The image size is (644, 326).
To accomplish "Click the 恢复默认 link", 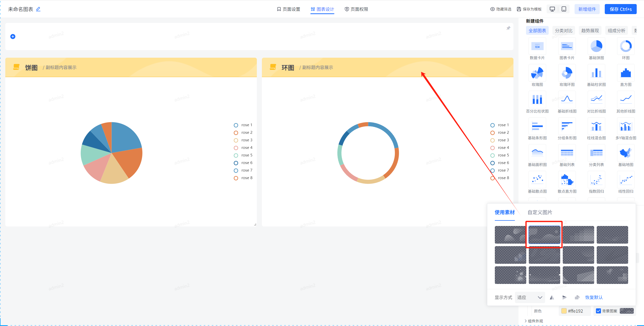I will point(594,298).
